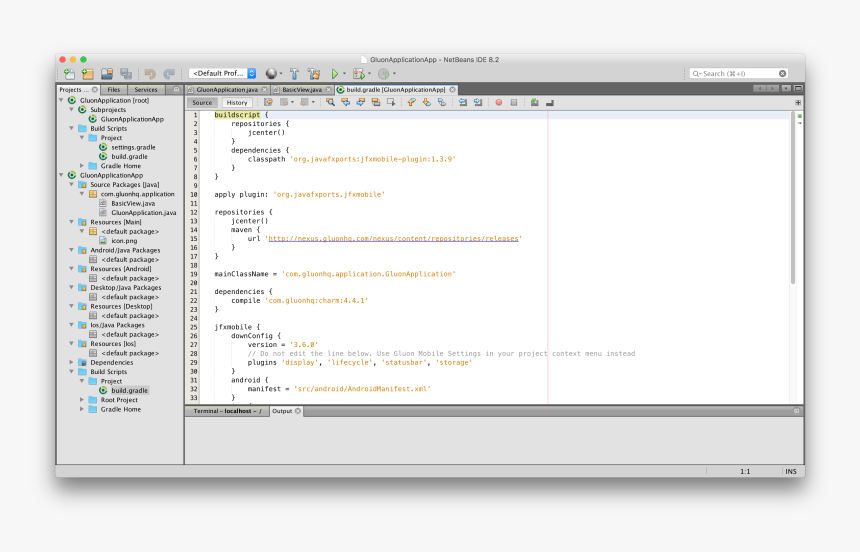Click the Debug Project icon

pos(359,74)
